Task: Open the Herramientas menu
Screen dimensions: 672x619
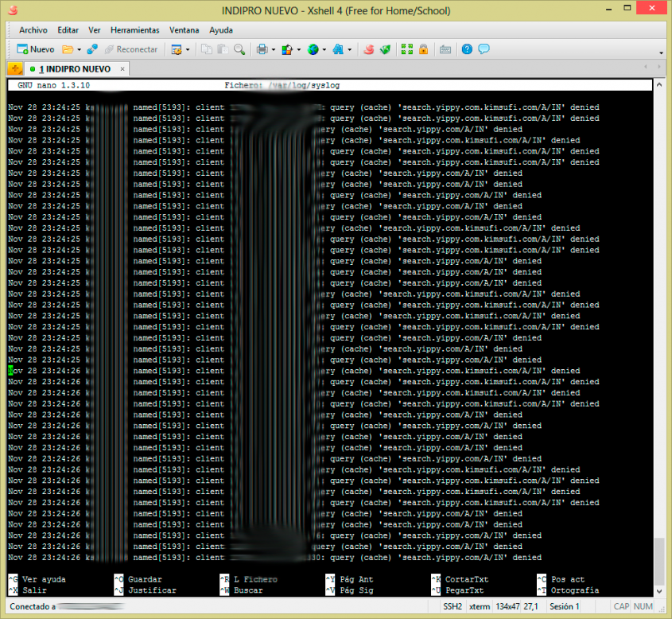Action: click(134, 30)
